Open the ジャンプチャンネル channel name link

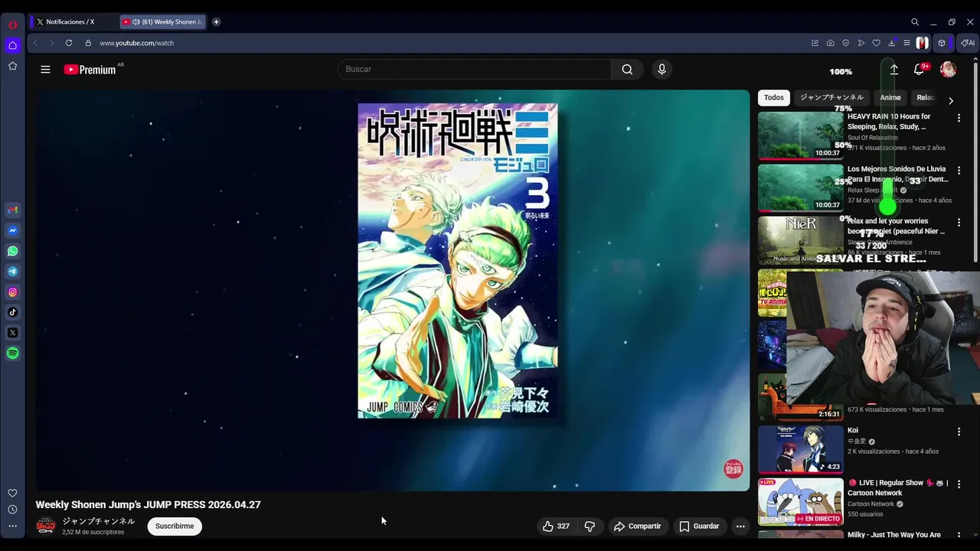99,521
